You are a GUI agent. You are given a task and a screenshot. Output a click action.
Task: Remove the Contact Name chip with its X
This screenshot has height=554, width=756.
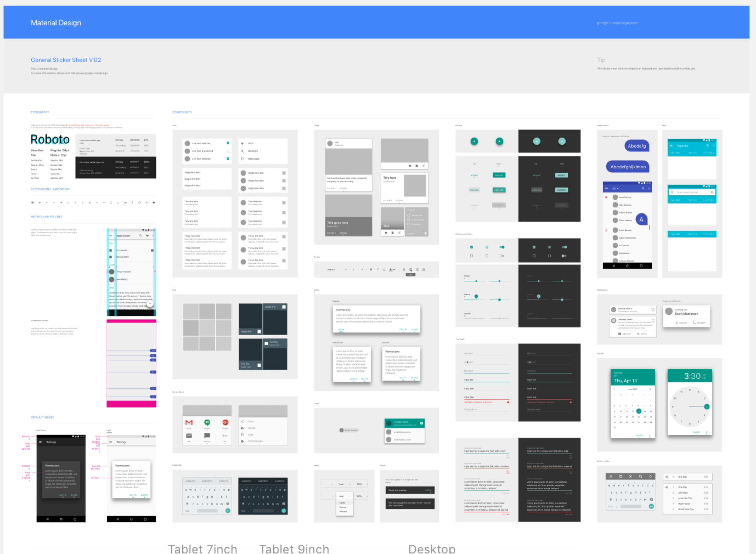point(422,423)
